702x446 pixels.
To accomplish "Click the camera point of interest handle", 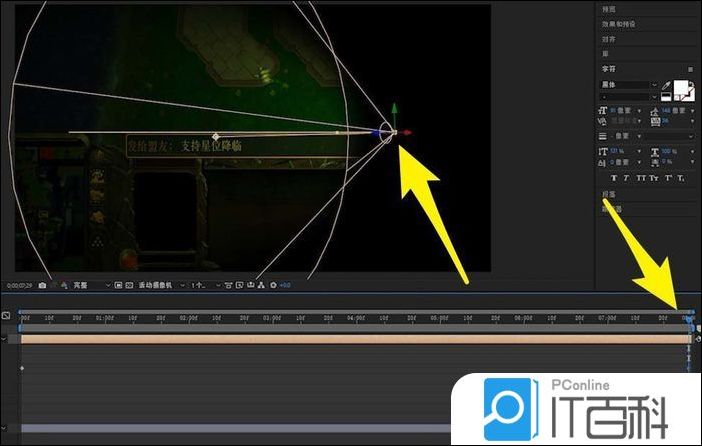I will (216, 136).
